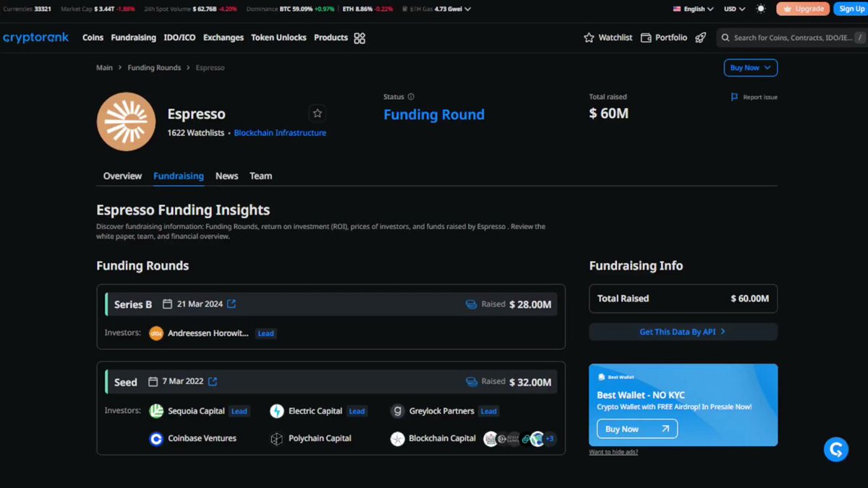
Task: Open Coinbase Ventures investor name
Action: pos(202,439)
